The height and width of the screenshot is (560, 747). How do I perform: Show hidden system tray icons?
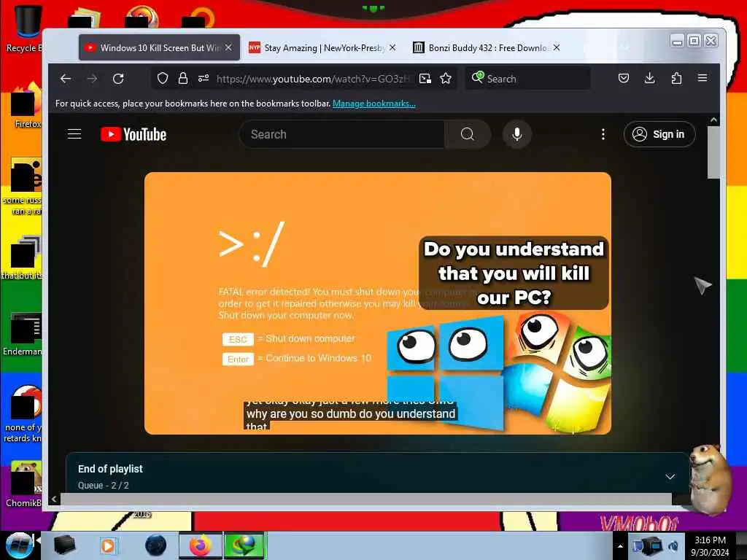(x=620, y=546)
